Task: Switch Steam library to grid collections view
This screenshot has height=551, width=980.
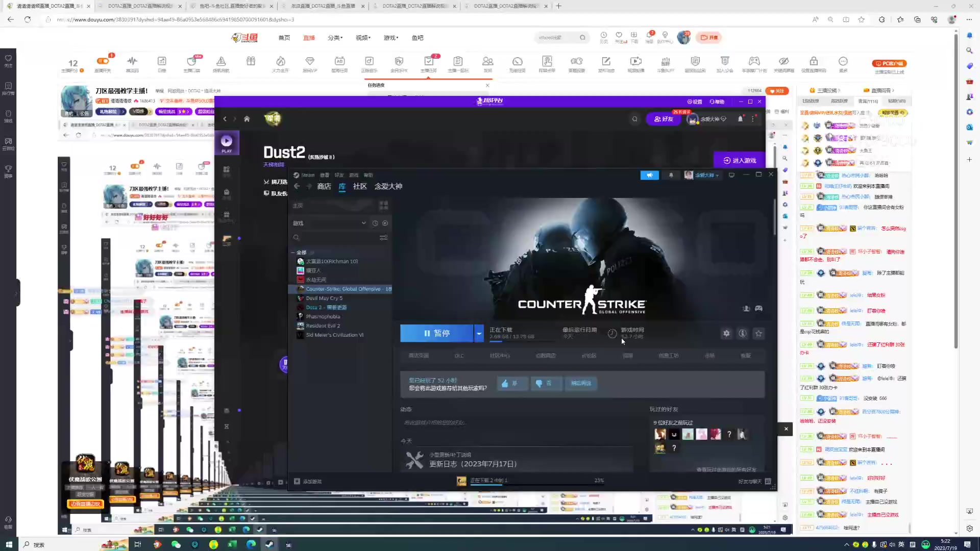Action: [x=384, y=205]
